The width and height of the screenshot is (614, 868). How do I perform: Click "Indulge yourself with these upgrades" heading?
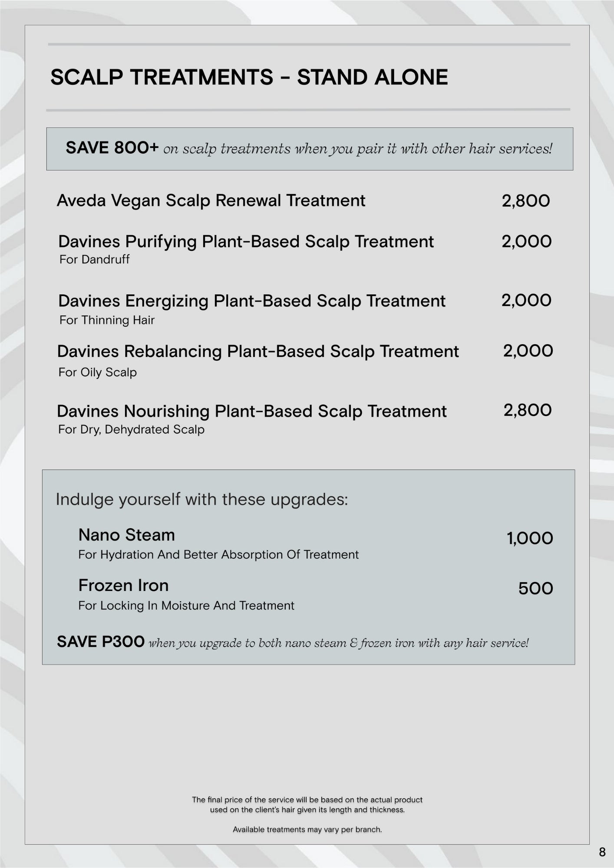click(x=202, y=500)
